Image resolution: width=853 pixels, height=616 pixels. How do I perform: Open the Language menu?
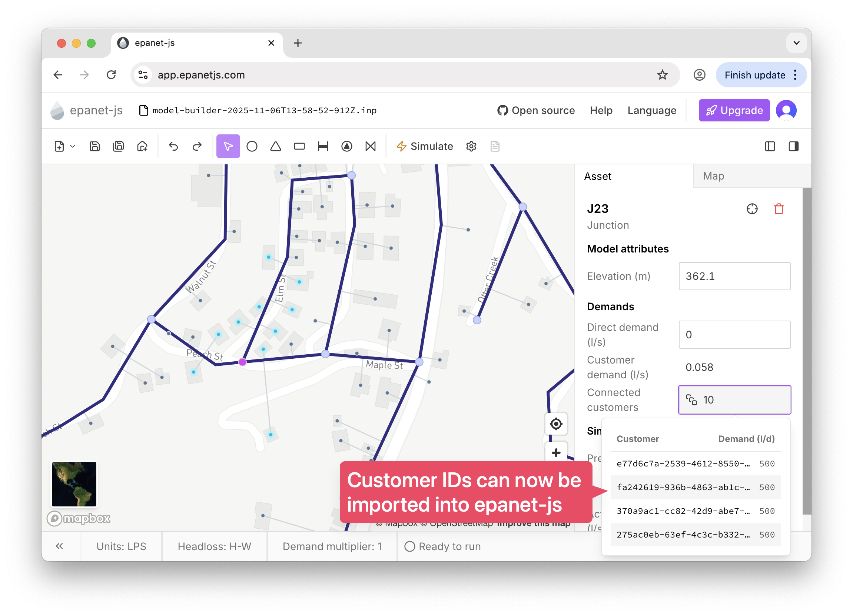tap(651, 110)
